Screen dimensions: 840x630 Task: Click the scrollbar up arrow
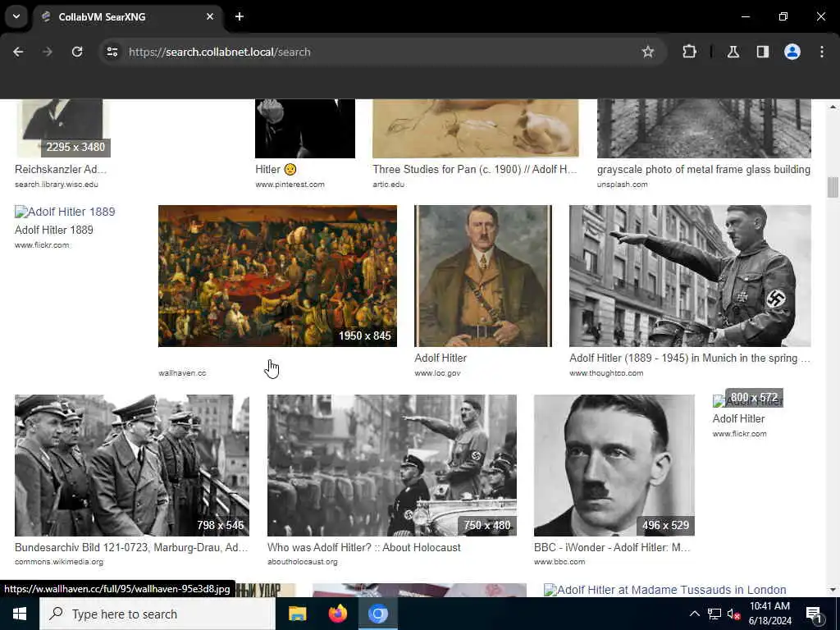click(x=833, y=107)
